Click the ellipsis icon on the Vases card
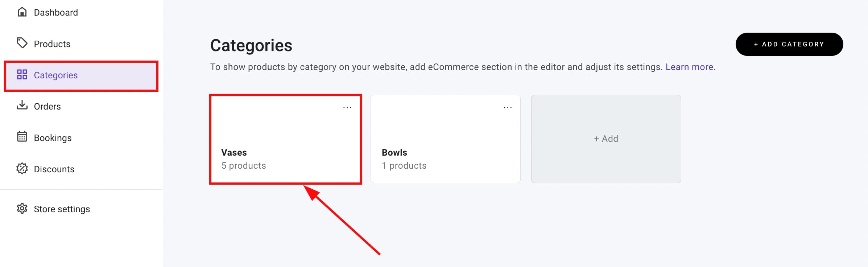This screenshot has height=267, width=868. (x=347, y=107)
